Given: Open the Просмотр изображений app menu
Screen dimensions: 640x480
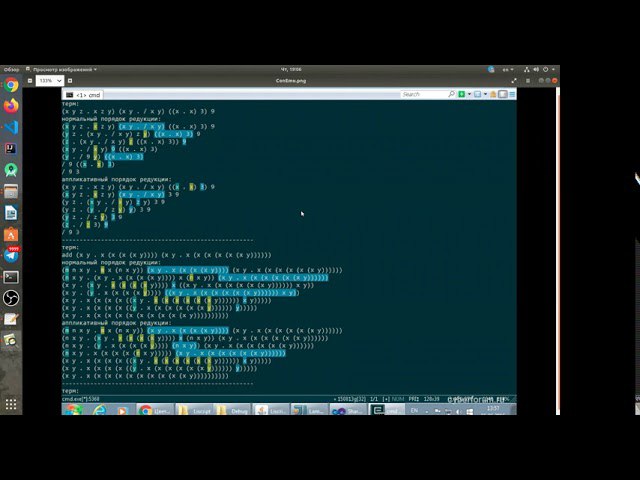Looking at the screenshot, I should click(61, 69).
